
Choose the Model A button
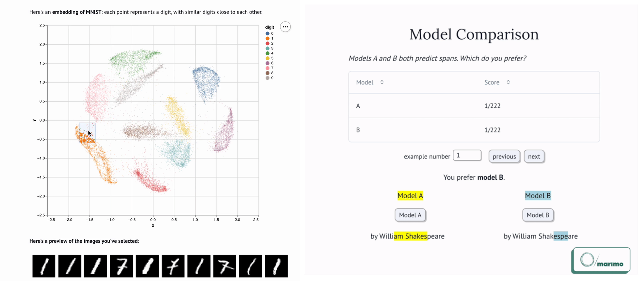click(x=410, y=215)
